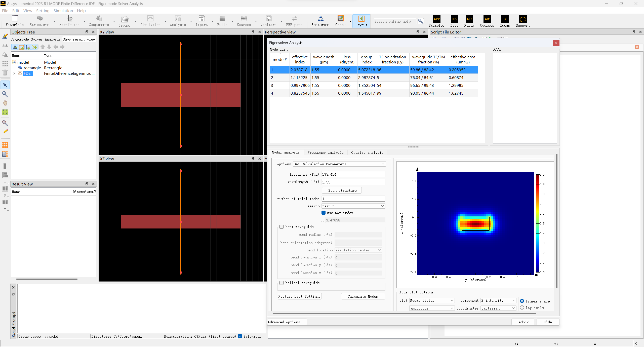Open the Materials database icon
Viewport: 644px width, 347px height.
(15, 19)
